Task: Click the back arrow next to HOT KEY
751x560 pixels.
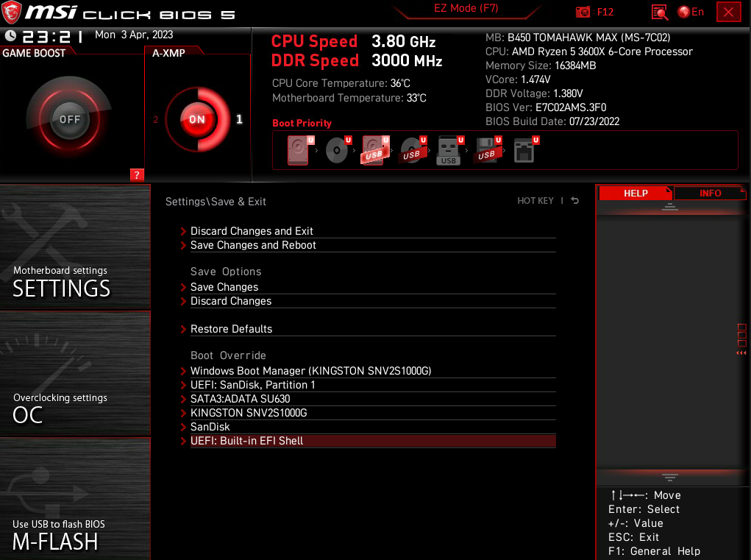Action: pos(574,201)
